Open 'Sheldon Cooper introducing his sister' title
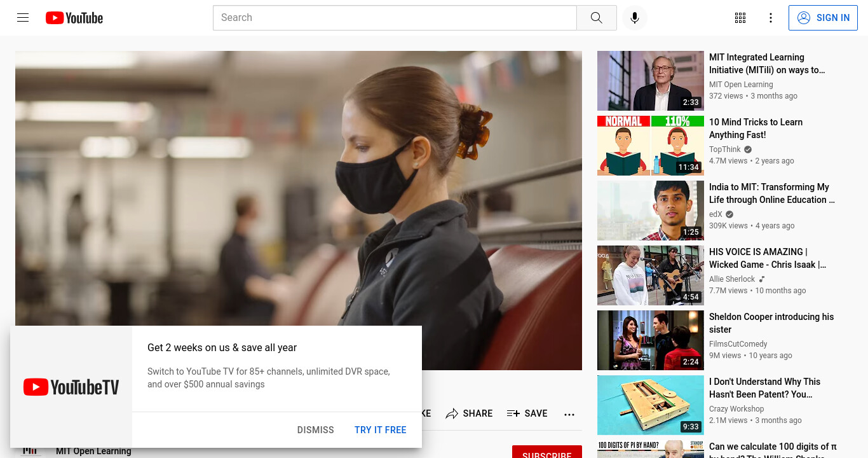Screen dimensions: 868x458 click(x=771, y=323)
